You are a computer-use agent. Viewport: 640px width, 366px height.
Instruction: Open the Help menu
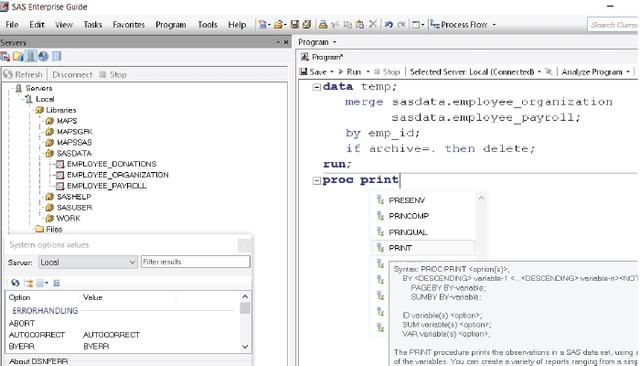coord(237,25)
